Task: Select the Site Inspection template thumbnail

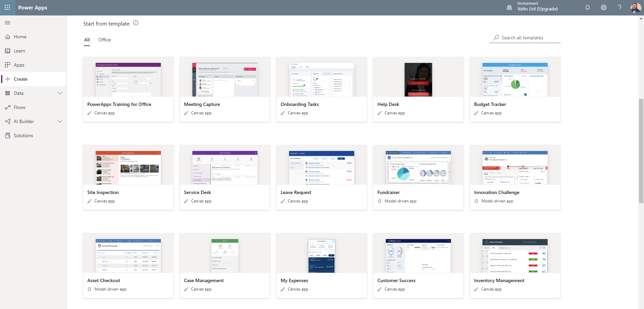Action: click(x=128, y=168)
